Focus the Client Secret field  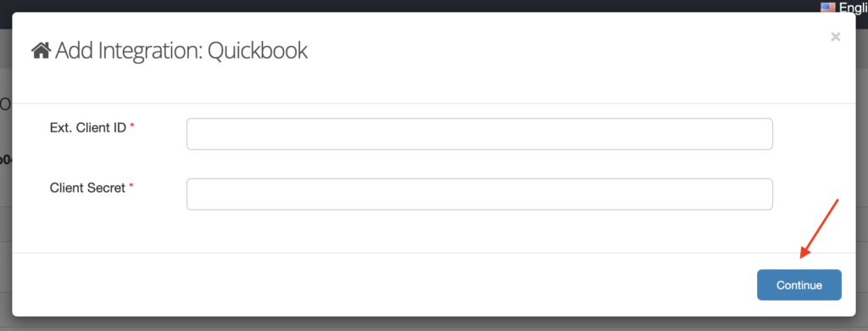(480, 194)
